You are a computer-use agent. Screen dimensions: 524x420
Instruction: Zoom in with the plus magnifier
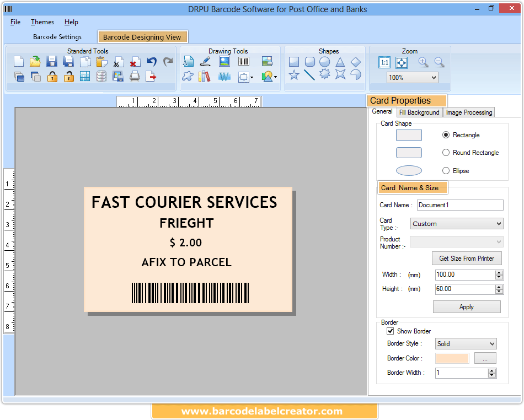click(423, 62)
